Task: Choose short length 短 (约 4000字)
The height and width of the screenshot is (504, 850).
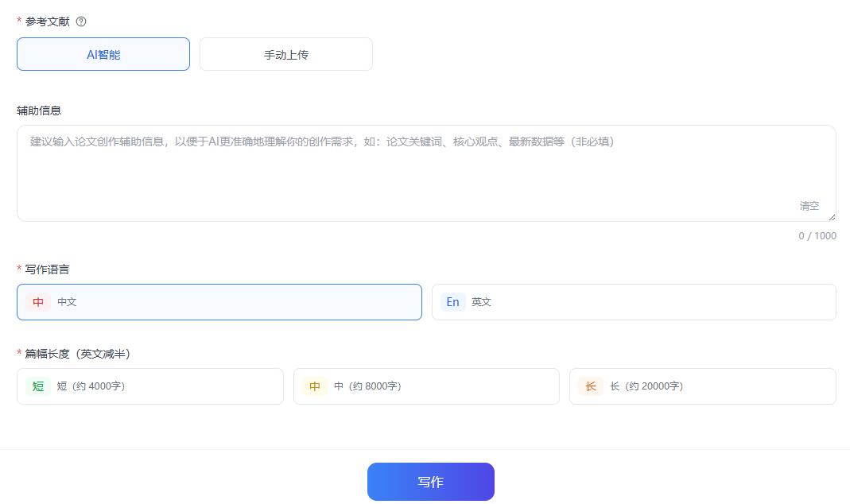Action: (x=150, y=386)
